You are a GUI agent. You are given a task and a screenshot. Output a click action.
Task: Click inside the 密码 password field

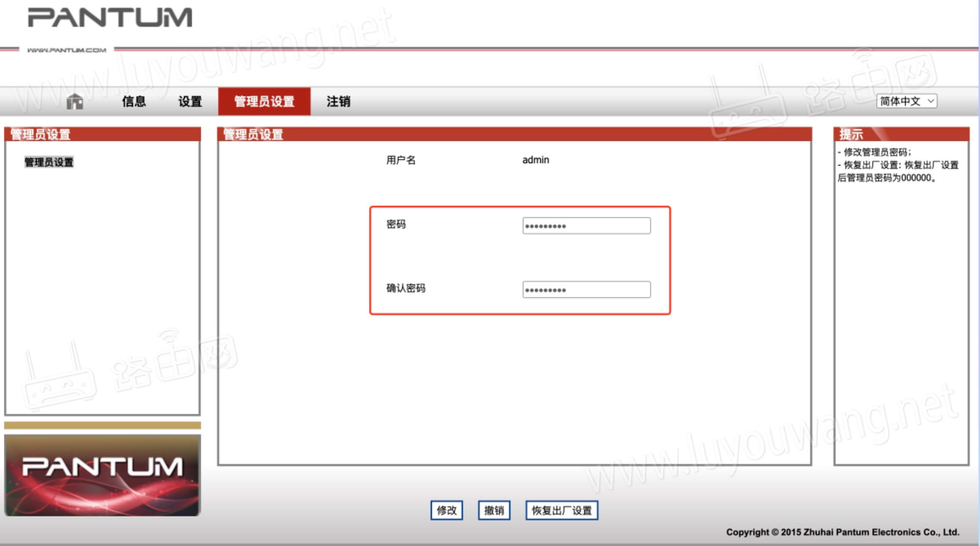point(587,225)
